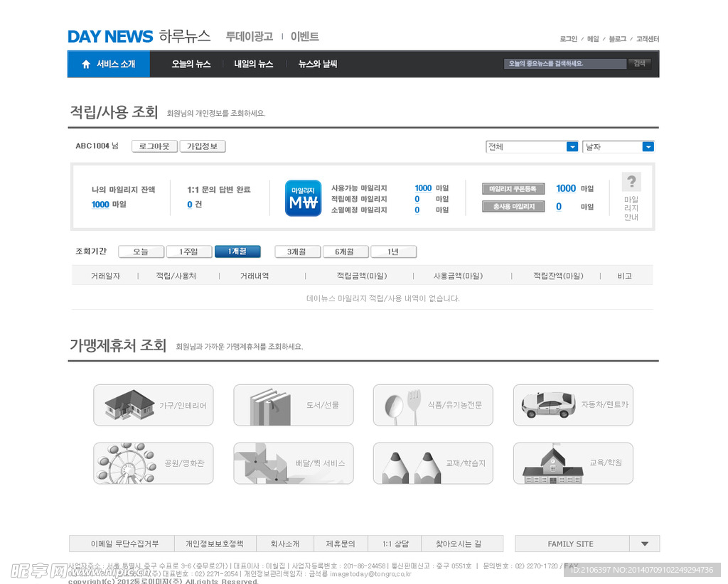Open the 자동차/렌트카 car category
Viewport: 728px width, 584px height.
pyautogui.click(x=572, y=405)
